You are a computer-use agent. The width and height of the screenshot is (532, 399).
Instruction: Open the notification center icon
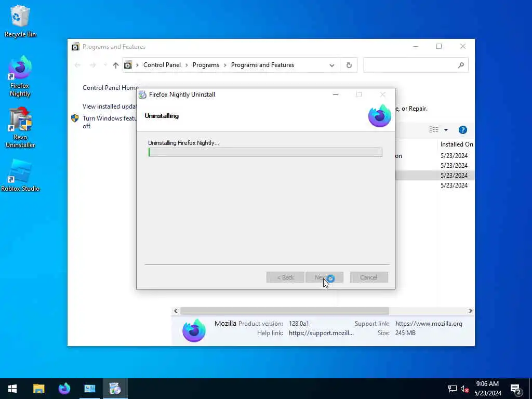(x=516, y=389)
